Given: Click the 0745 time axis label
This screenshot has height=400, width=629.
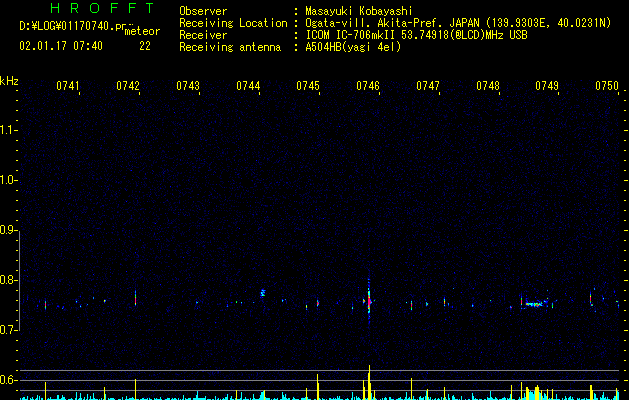Looking at the screenshot, I should click(308, 86).
